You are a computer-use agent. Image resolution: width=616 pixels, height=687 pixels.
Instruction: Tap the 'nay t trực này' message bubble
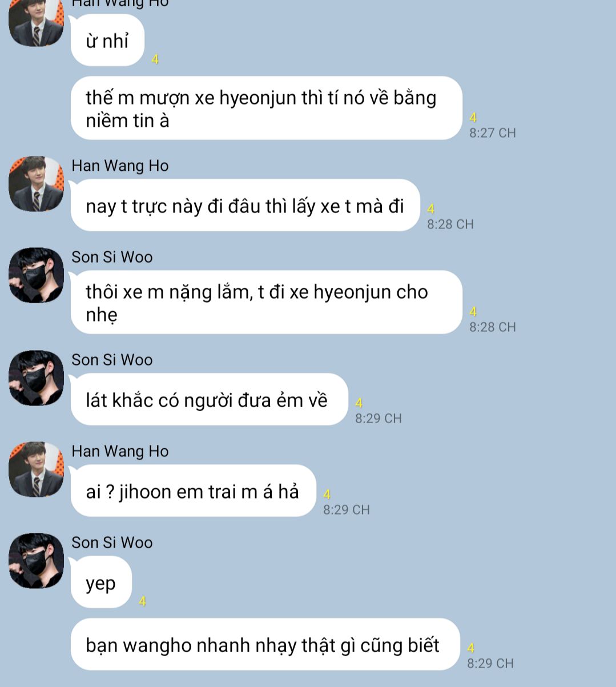point(245,206)
